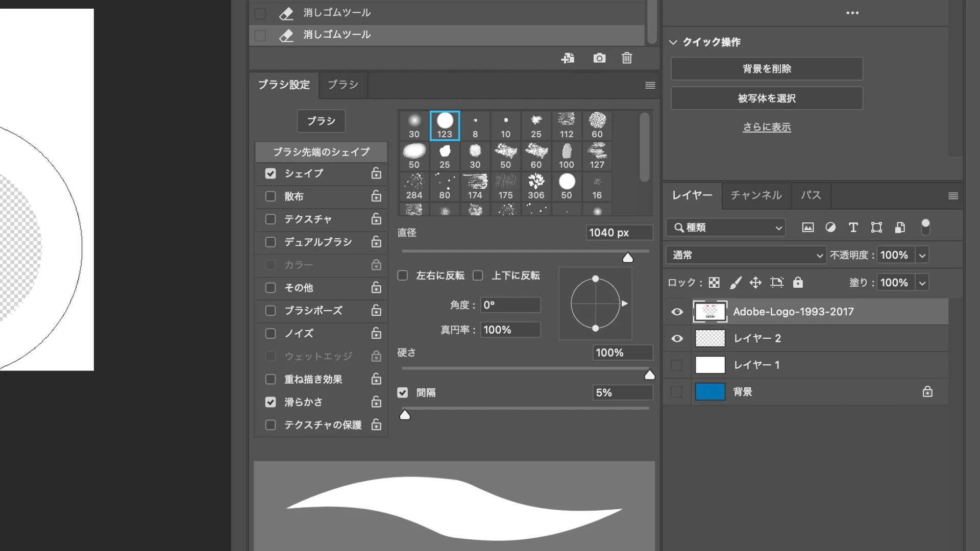Viewport: 980px width, 551px height.
Task: Filter layers by type (T) icon
Action: coord(853,228)
